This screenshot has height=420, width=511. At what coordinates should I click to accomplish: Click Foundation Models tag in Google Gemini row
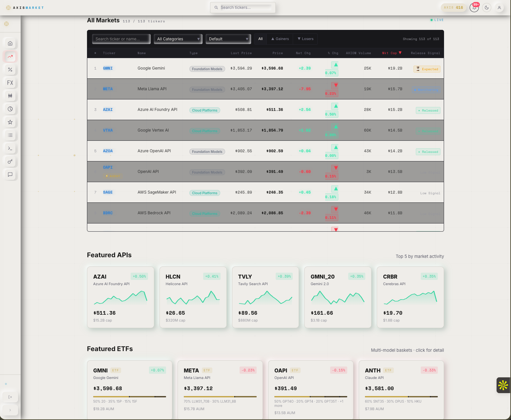[x=207, y=69]
